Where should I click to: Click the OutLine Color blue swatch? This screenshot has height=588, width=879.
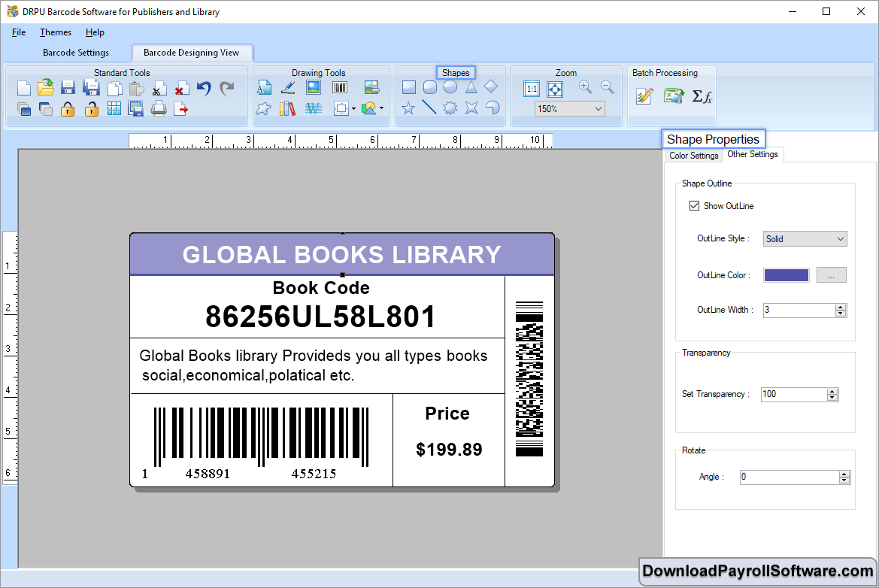pos(786,274)
